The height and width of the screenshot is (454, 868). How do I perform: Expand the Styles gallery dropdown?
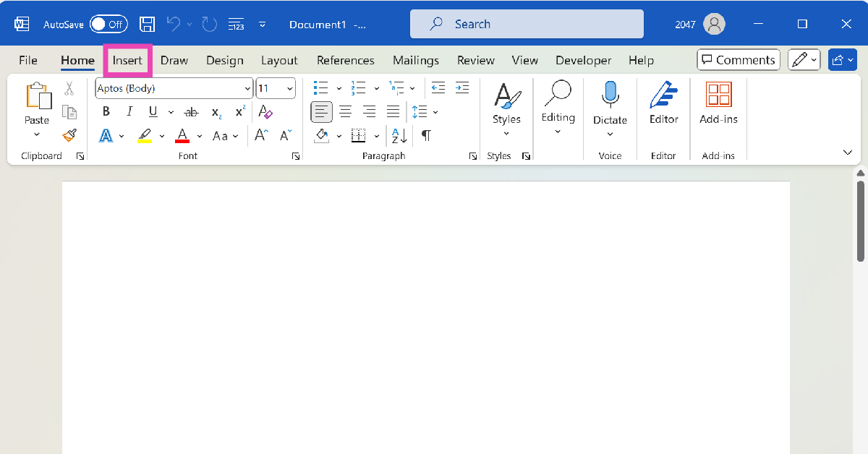(506, 133)
